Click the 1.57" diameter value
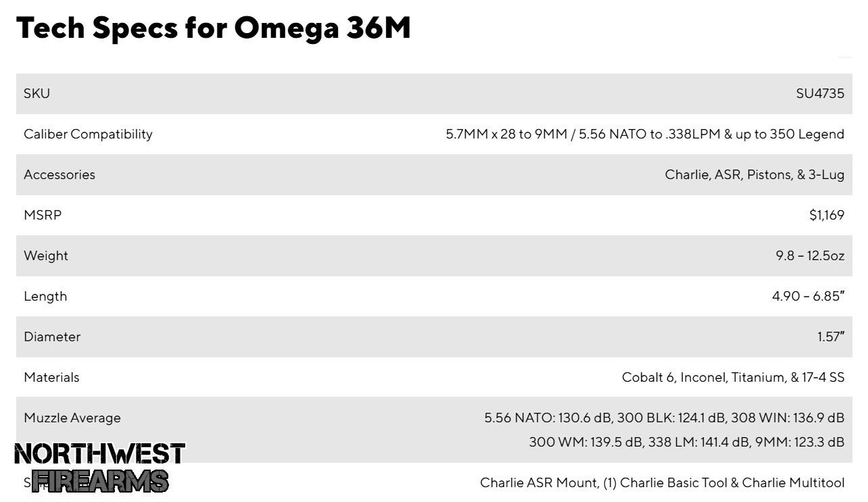 831,336
